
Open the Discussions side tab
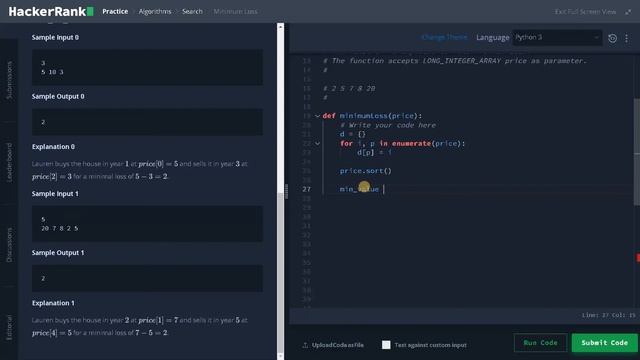click(9, 245)
